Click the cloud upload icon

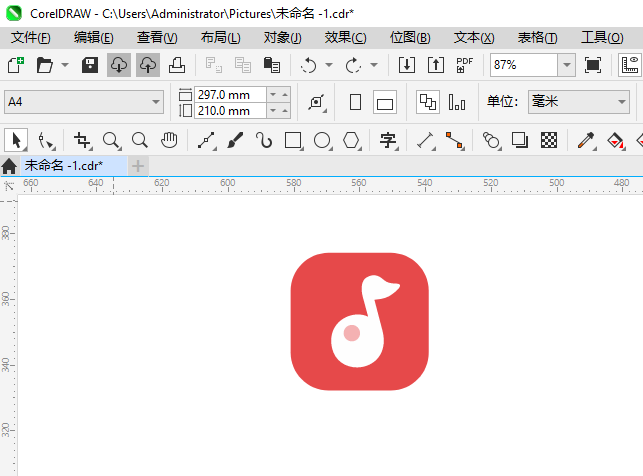[148, 65]
